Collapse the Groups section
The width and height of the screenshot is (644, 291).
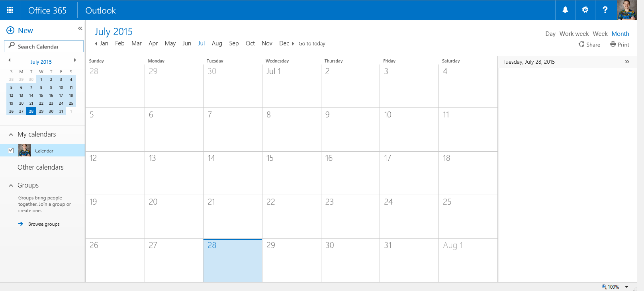[x=11, y=186]
